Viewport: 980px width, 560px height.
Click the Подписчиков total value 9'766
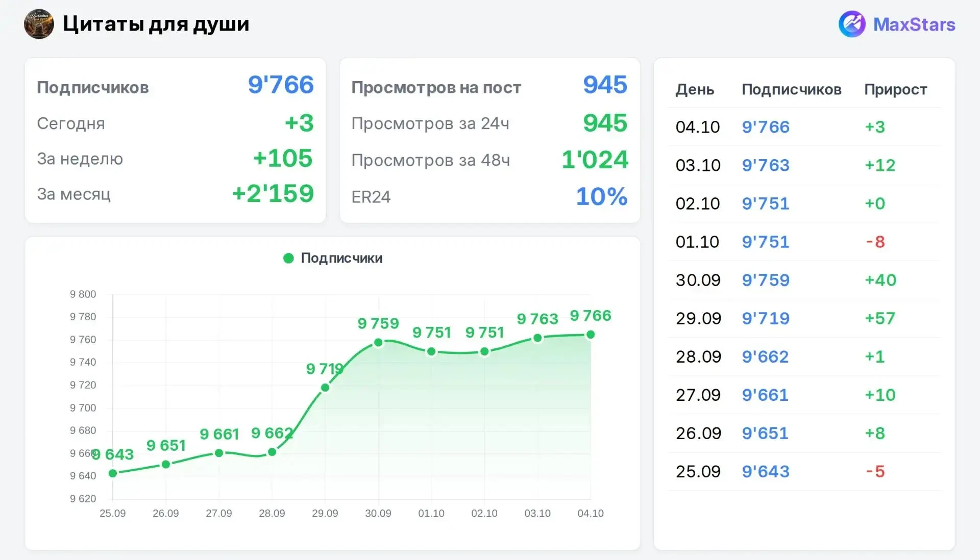click(x=281, y=85)
